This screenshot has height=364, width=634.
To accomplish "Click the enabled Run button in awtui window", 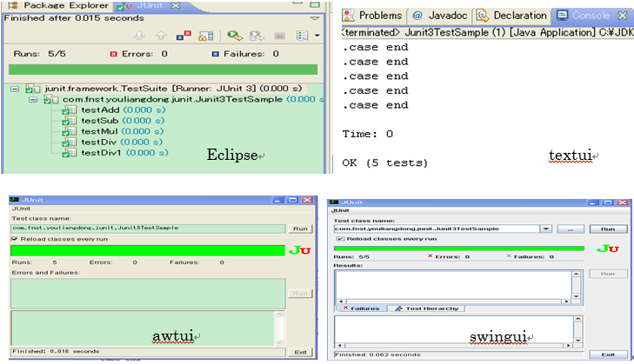I will (300, 228).
